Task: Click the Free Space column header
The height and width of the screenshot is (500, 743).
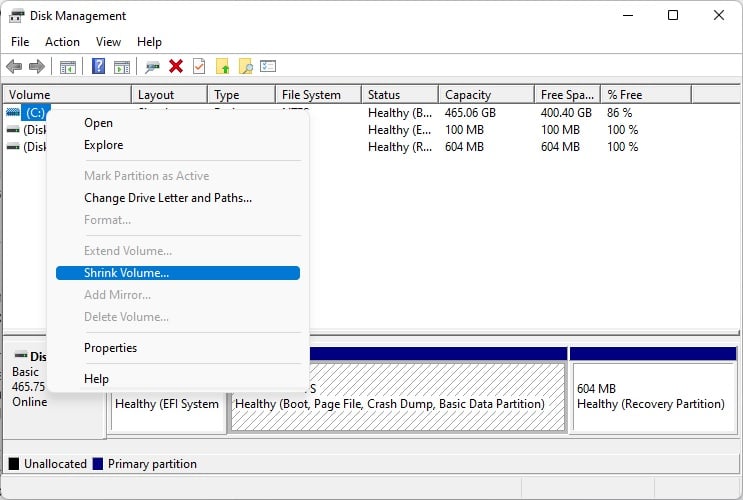Action: point(568,95)
